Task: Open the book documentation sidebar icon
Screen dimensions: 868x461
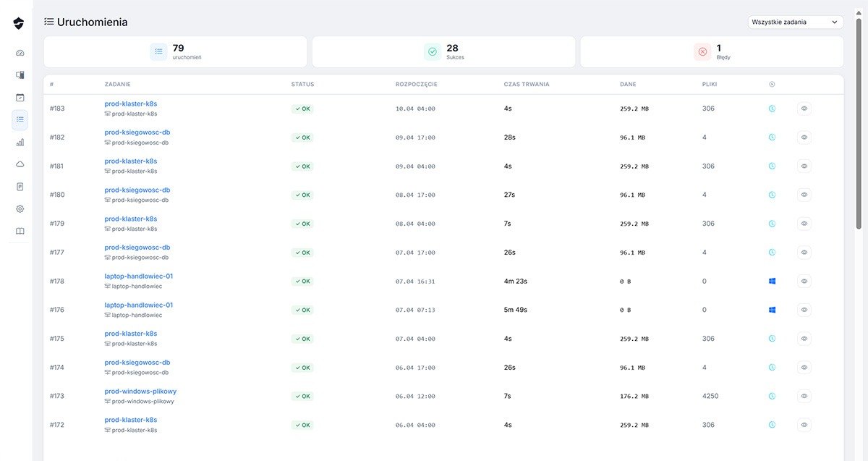Action: (x=20, y=231)
